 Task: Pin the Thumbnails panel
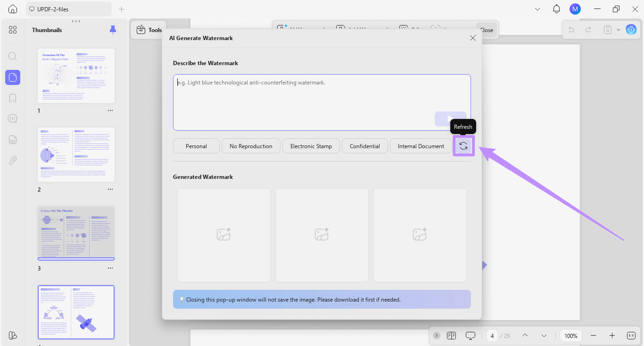click(113, 30)
